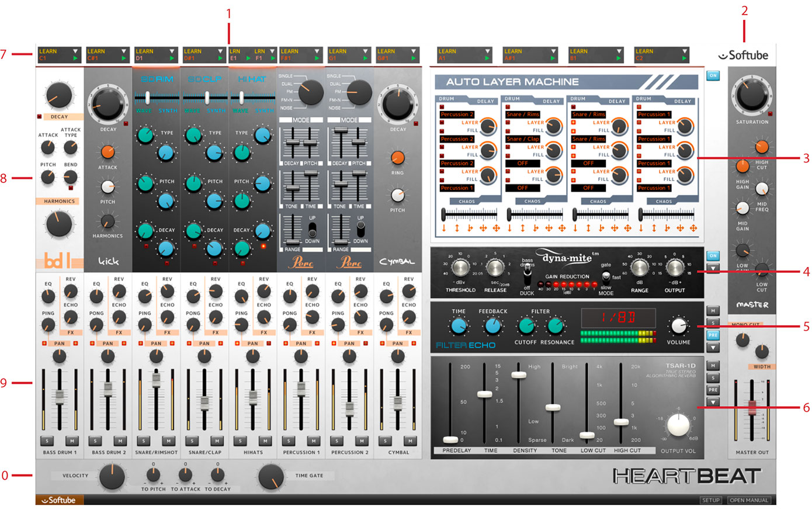Click the dyna-mite Threshold knob
The width and height of the screenshot is (812, 513).
click(x=460, y=269)
